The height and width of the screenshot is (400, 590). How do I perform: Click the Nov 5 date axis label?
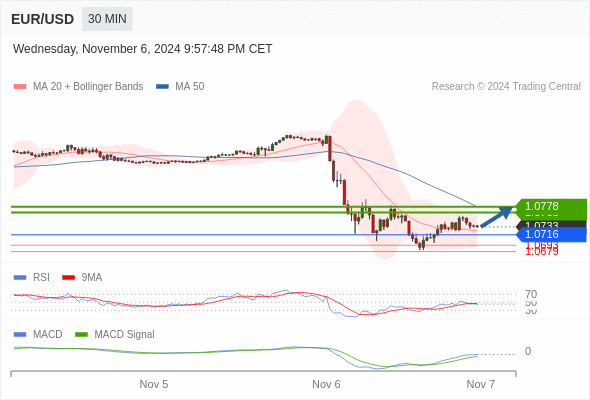point(154,384)
